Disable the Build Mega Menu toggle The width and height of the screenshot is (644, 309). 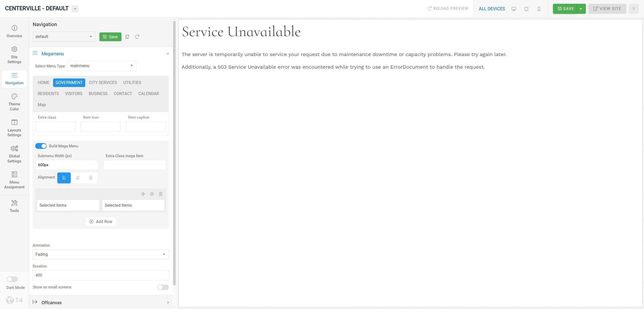click(x=41, y=146)
